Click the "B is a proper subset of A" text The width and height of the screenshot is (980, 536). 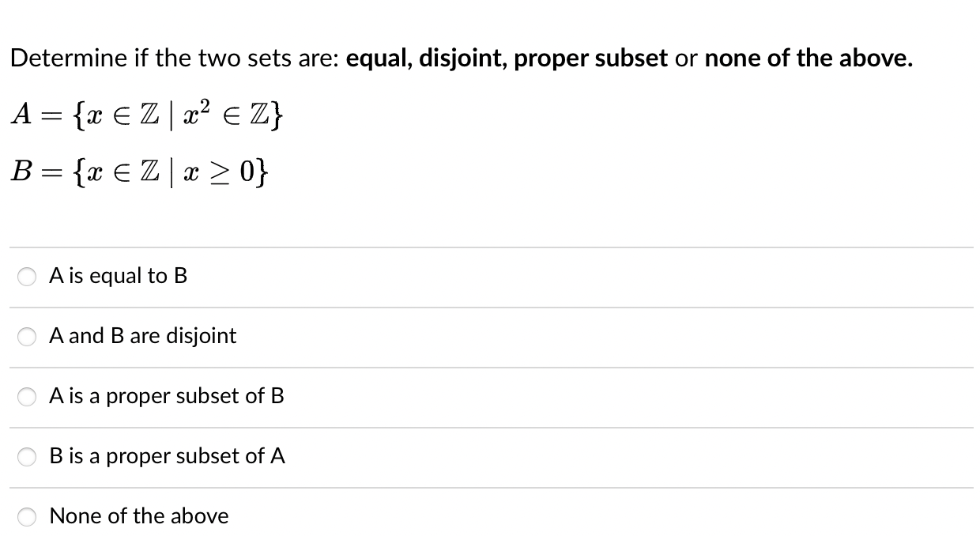tap(168, 456)
